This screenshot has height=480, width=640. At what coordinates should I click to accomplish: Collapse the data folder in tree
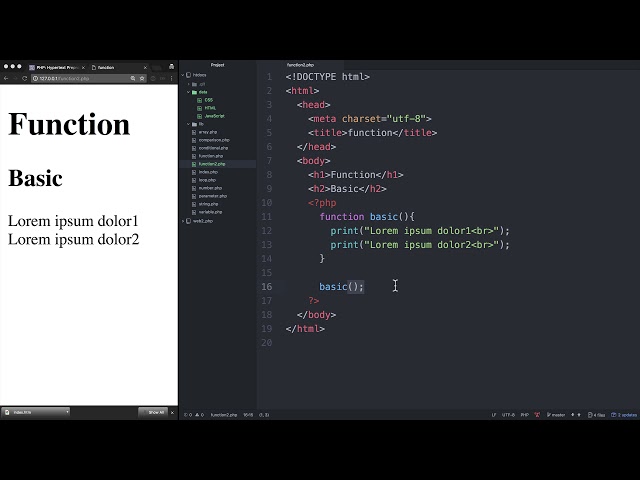pyautogui.click(x=189, y=92)
